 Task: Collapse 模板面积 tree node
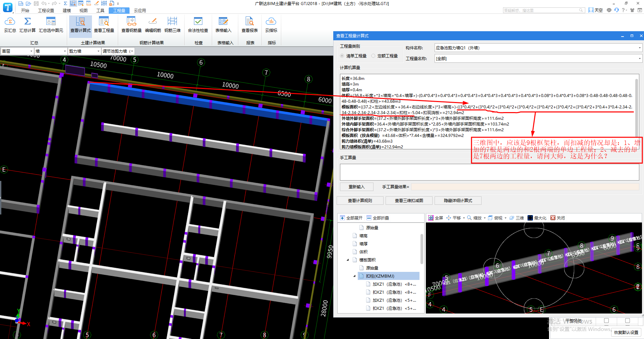pyautogui.click(x=348, y=260)
